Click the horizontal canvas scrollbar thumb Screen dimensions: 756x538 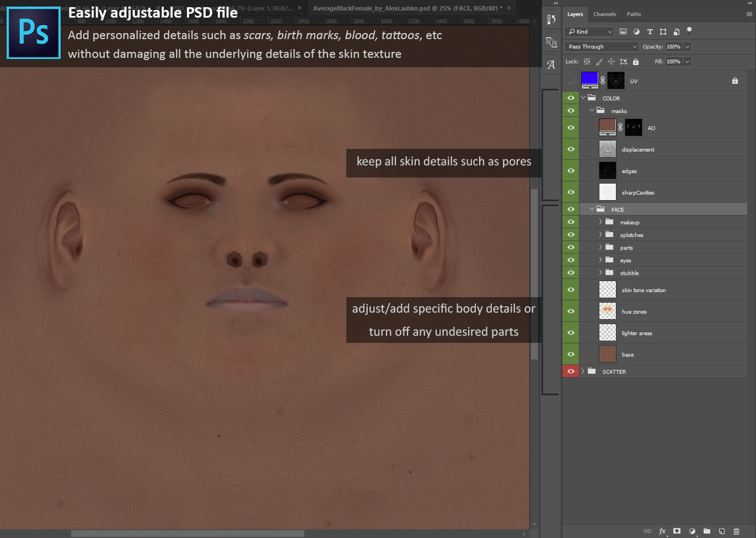tap(187, 534)
